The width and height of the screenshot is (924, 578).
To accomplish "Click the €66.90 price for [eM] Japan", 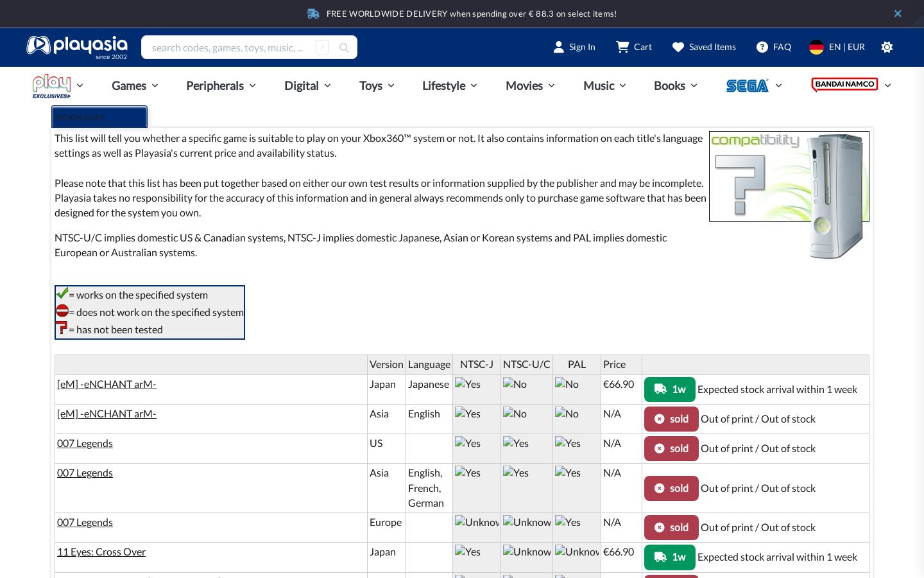I will point(619,384).
